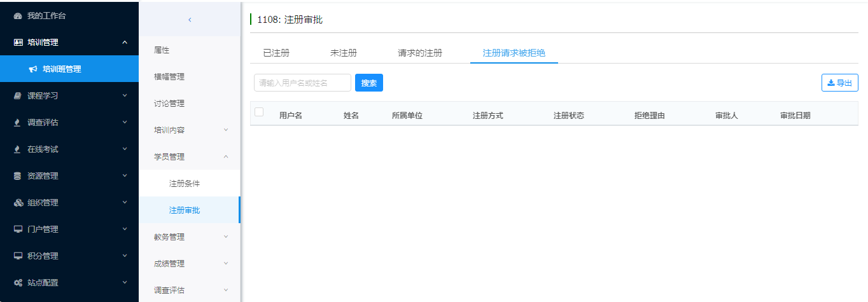Expand the 教务管理 submenu
This screenshot has width=868, height=302.
pos(226,237)
